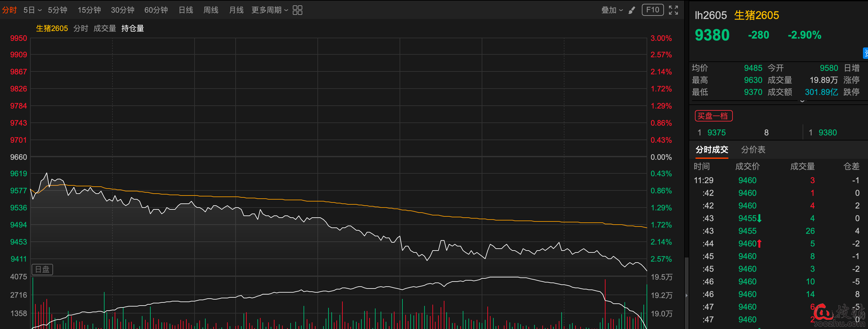This screenshot has height=329, width=868.
Task: Open the 更多周期 dropdown
Action: pyautogui.click(x=269, y=10)
